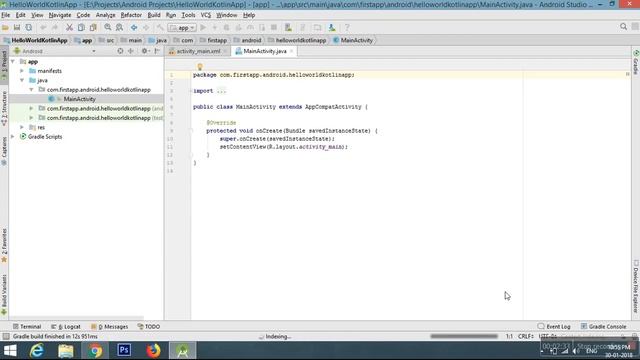
Task: Expand the Gradle Scripts node
Action: tap(13, 137)
